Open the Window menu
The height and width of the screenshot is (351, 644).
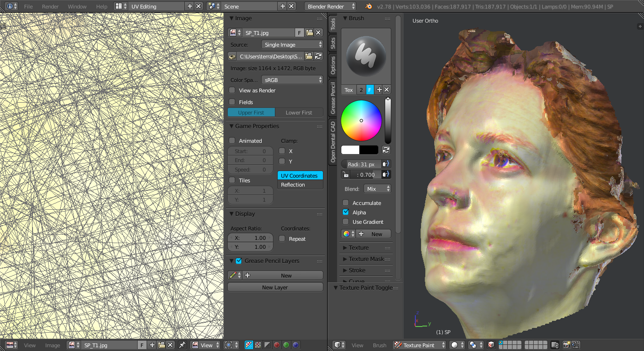point(77,7)
